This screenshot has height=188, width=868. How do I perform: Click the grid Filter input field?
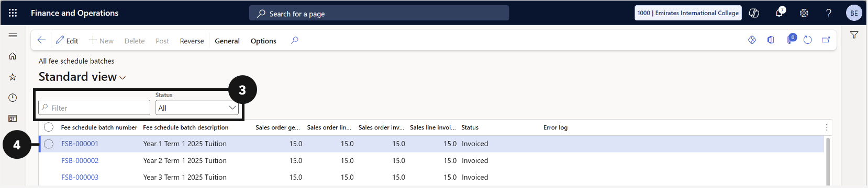click(x=94, y=108)
